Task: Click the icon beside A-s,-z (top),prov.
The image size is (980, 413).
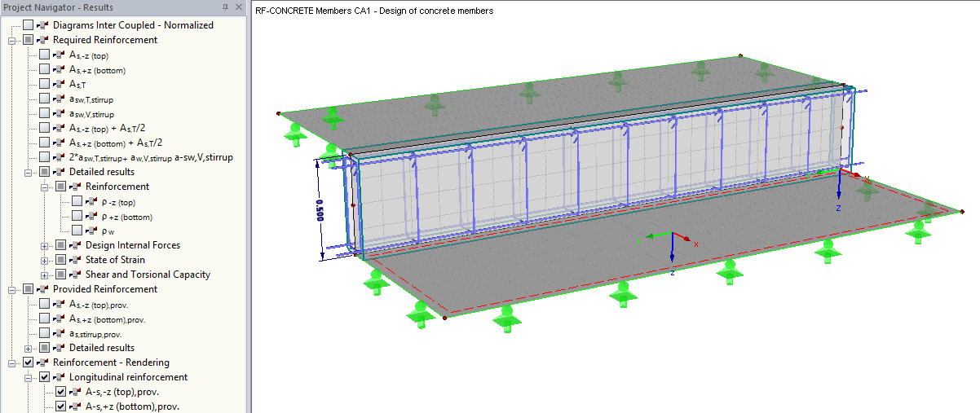Action: 76,392
